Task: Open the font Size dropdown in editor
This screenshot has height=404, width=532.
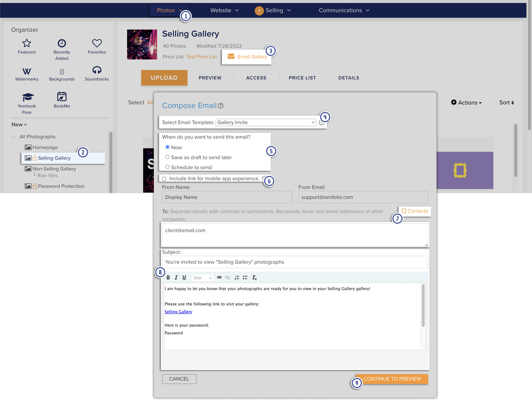Action: tap(202, 278)
